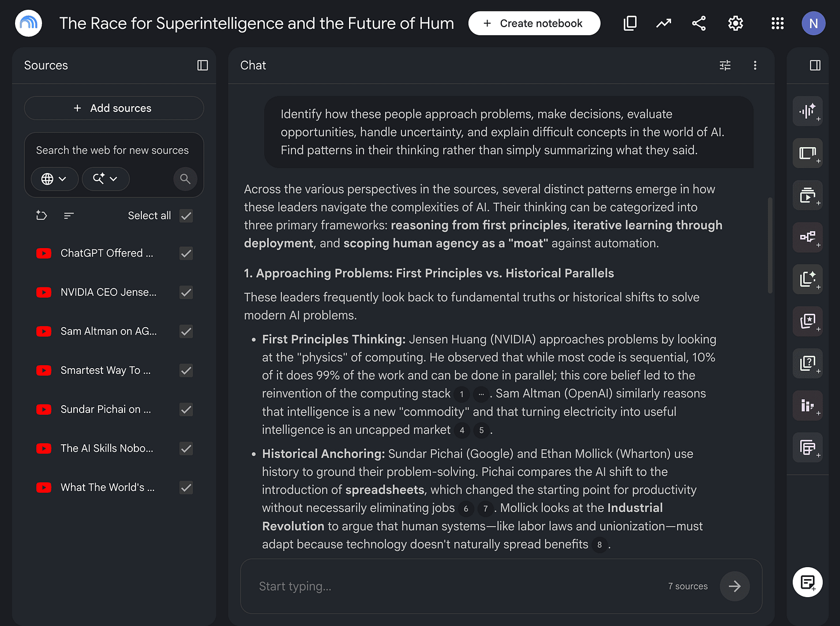Expand the research mode dropdown

[106, 179]
